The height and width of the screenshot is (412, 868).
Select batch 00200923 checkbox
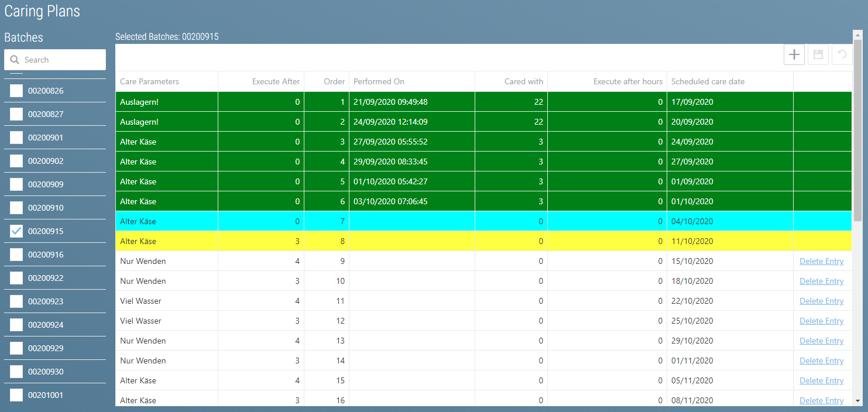coord(16,301)
